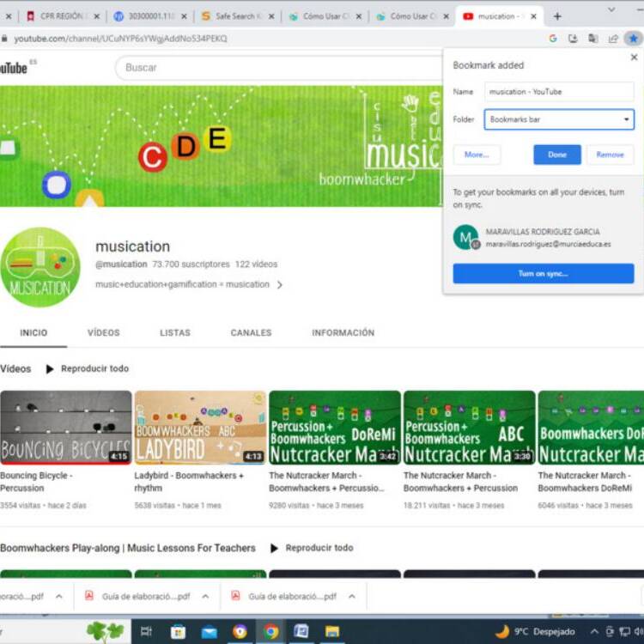Show hidden system tray icons
Viewport: 644px width, 644px height.
[594, 632]
